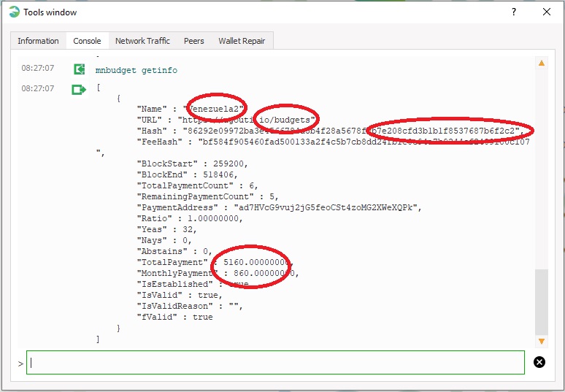
Task: Click the "BlockEnd" : 518406 line
Action: [x=188, y=174]
